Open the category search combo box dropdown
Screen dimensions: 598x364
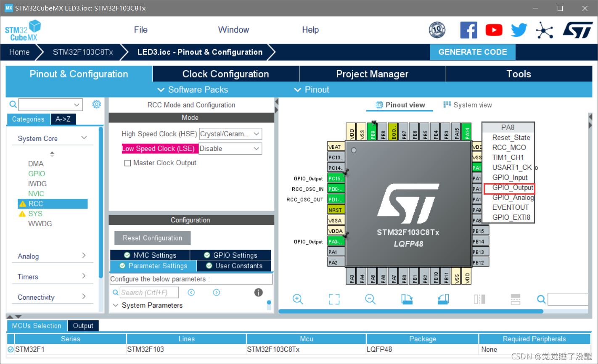(x=77, y=105)
